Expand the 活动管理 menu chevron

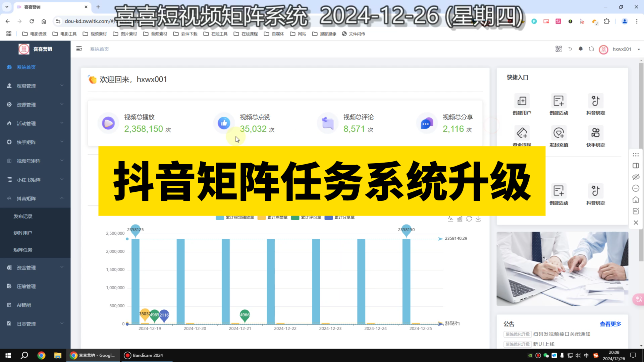point(62,123)
